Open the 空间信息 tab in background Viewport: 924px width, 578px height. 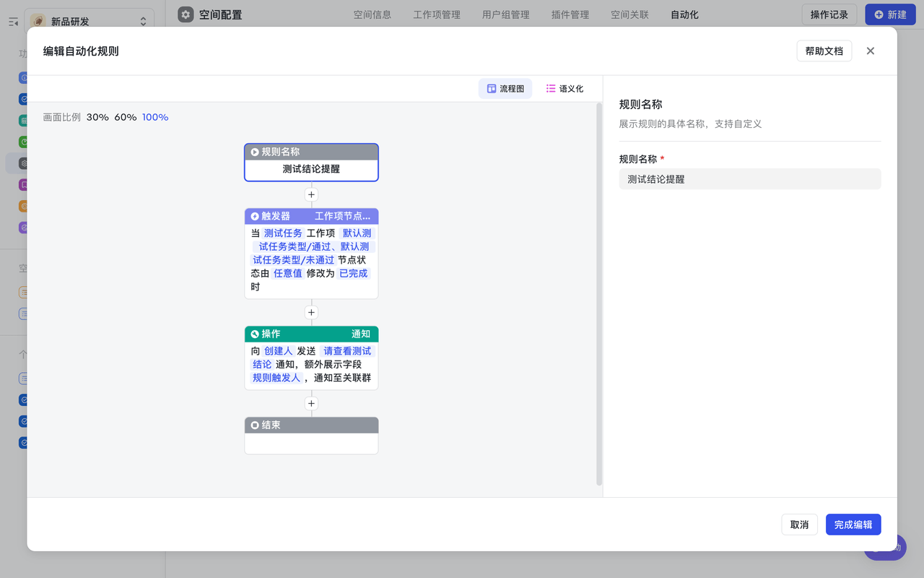pos(372,14)
